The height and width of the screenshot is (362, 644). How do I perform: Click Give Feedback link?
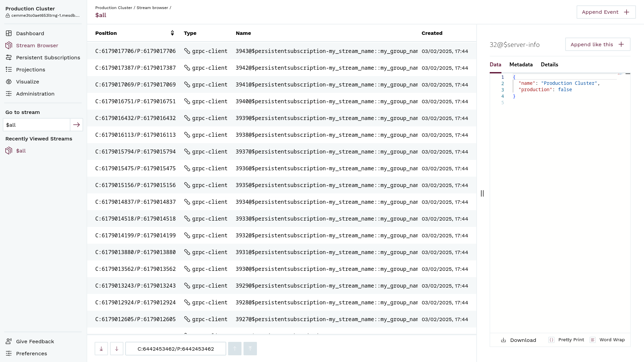pyautogui.click(x=35, y=342)
